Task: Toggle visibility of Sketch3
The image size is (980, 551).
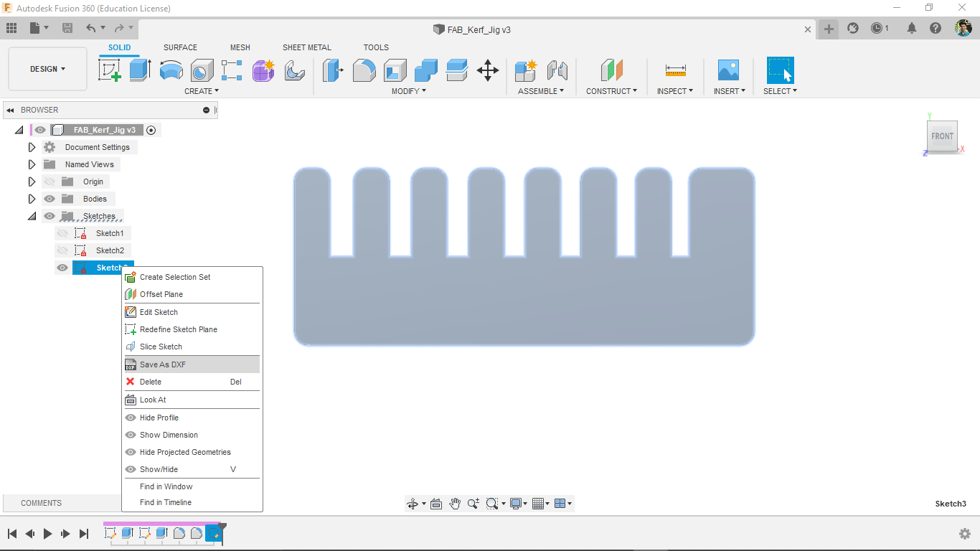Action: pyautogui.click(x=62, y=268)
